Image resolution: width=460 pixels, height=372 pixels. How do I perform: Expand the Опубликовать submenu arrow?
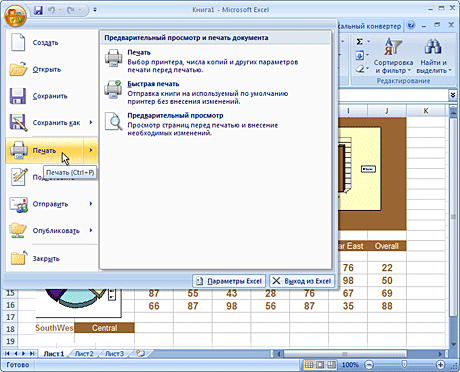pyautogui.click(x=91, y=231)
